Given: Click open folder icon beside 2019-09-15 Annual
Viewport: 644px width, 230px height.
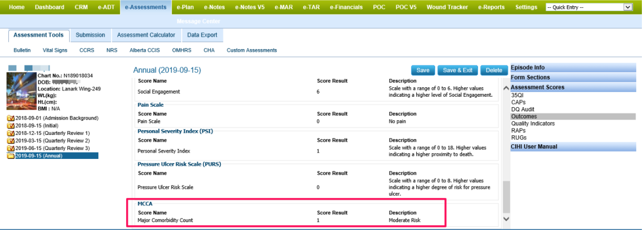Looking at the screenshot, I should tap(10, 156).
